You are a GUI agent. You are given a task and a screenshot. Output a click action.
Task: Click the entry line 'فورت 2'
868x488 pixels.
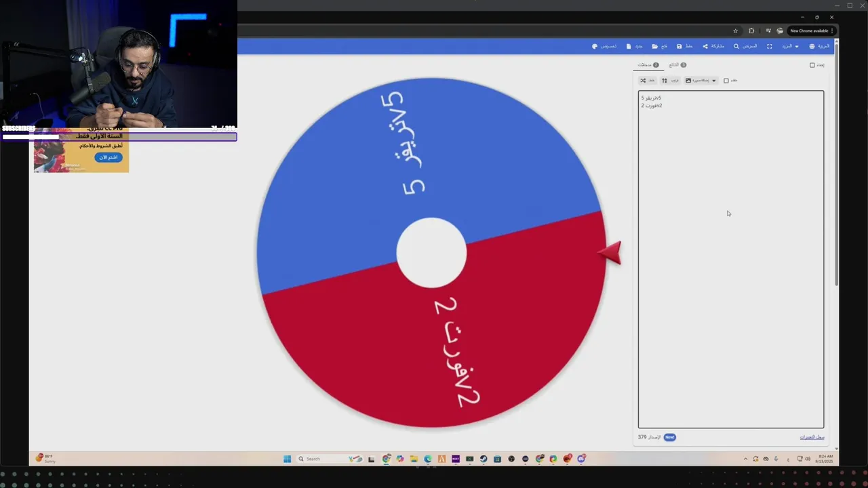coord(652,105)
